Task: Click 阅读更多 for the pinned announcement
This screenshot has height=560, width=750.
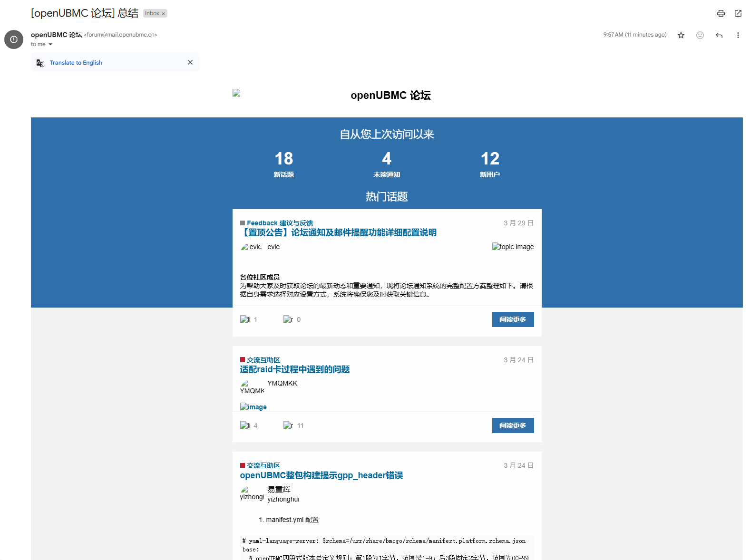Action: tap(512, 319)
